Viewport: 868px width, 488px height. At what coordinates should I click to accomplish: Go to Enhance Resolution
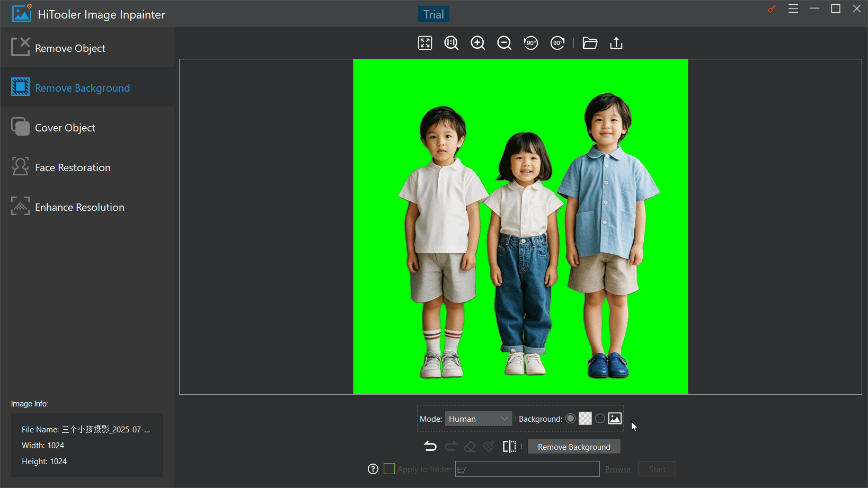pos(87,207)
